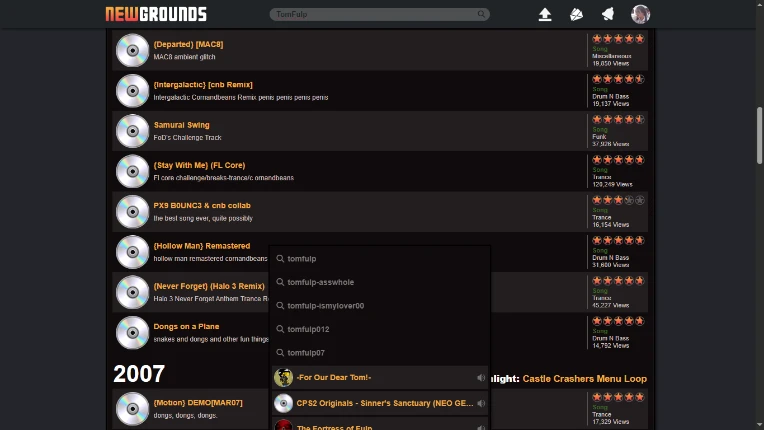Click the page vertical scrollbar thumb

[759, 135]
